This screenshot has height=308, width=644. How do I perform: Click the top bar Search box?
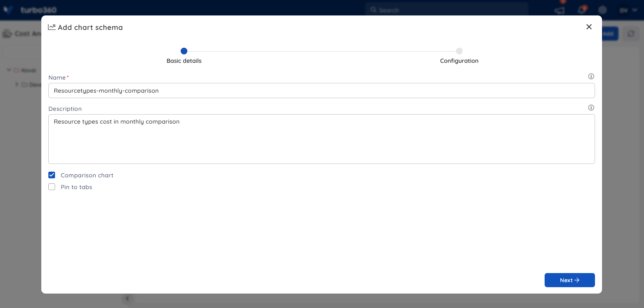pos(447,10)
